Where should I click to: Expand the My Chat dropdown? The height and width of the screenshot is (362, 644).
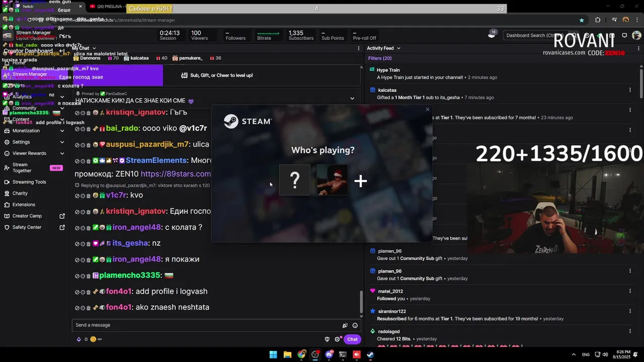click(x=94, y=48)
